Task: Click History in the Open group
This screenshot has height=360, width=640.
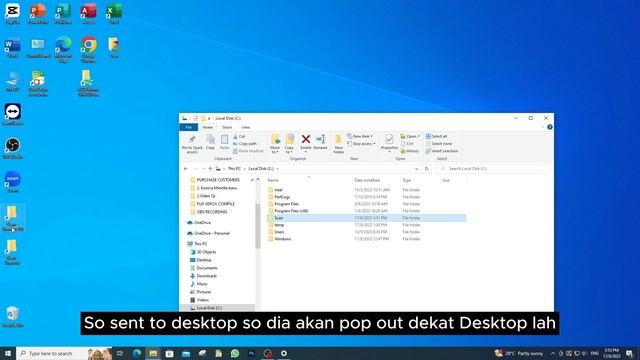Action: 410,151
